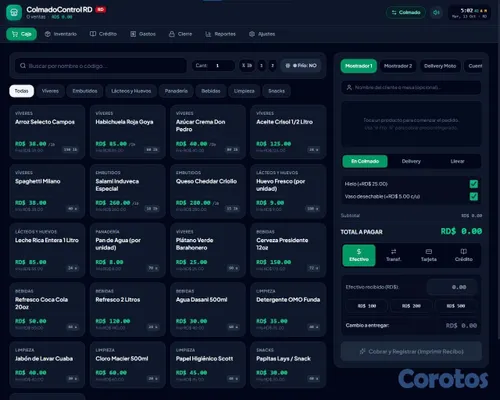
Task: Add Habichuela Roja Goya product
Action: tap(128, 132)
